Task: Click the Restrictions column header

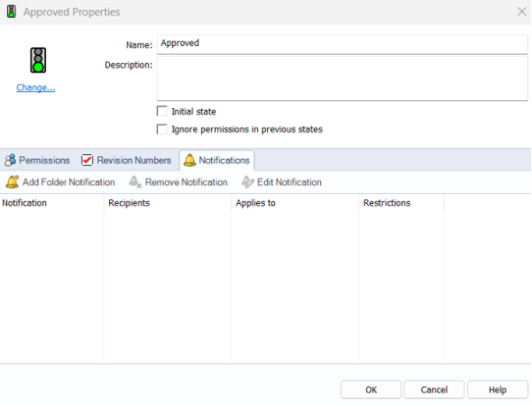Action: click(401, 203)
